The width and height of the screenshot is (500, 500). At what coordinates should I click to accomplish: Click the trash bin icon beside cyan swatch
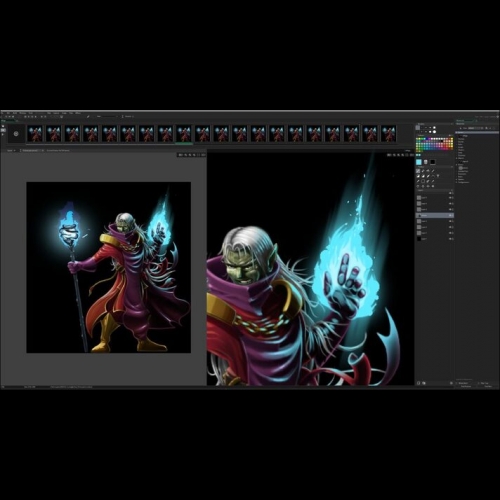click(x=425, y=162)
